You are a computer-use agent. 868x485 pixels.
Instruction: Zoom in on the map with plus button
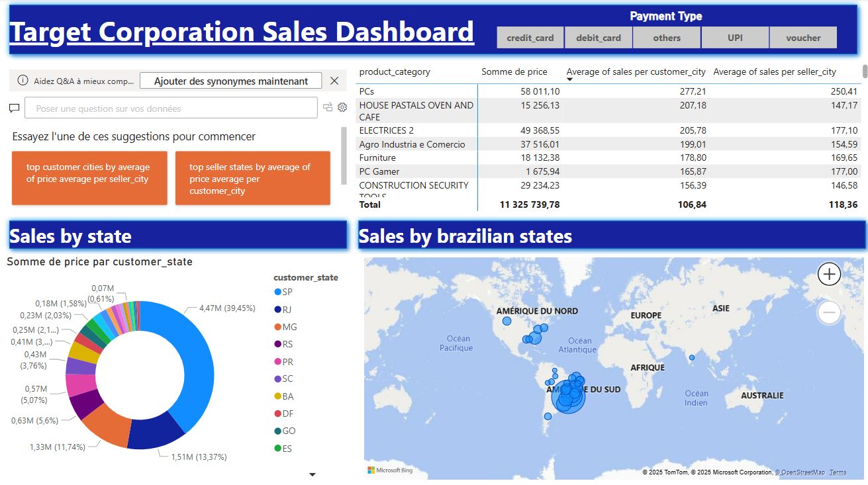[x=829, y=274]
